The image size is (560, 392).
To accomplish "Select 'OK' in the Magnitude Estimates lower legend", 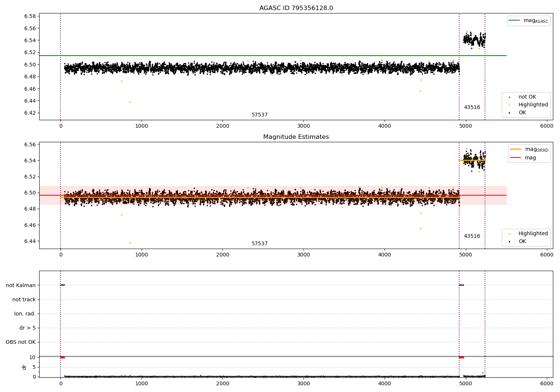I will coord(522,242).
